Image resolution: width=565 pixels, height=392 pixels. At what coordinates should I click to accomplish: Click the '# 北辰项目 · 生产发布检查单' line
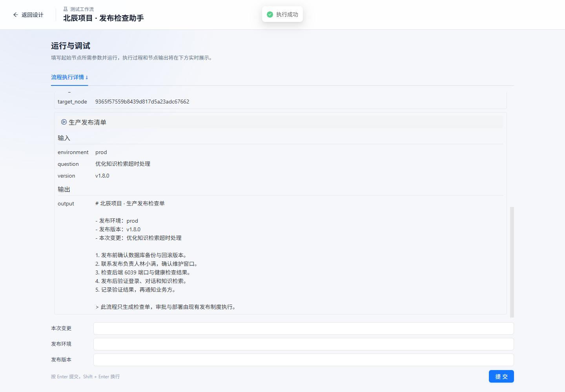[x=130, y=203]
